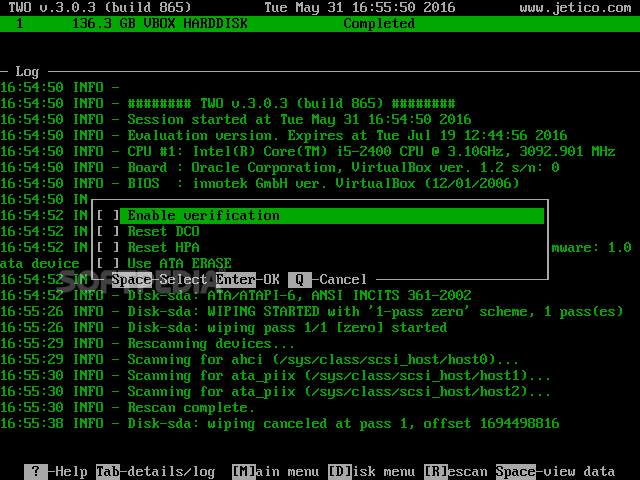Image resolution: width=640 pixels, height=480 pixels.
Task: Click the date Tue May 31 16:55:50 2016
Action: (360, 7)
